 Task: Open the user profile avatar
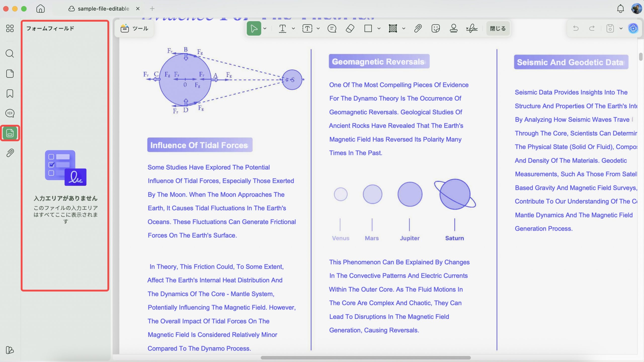point(637,9)
